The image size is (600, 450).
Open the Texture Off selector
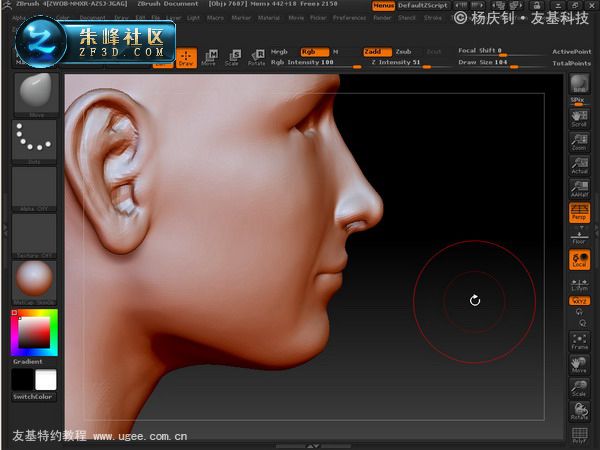pyautogui.click(x=34, y=236)
